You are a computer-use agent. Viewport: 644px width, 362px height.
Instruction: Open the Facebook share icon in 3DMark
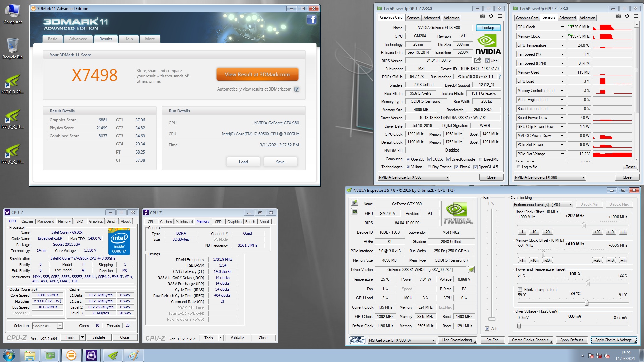[x=311, y=20]
